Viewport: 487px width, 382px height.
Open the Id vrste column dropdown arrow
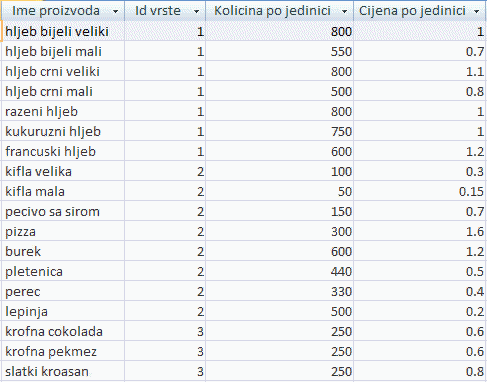pos(196,12)
